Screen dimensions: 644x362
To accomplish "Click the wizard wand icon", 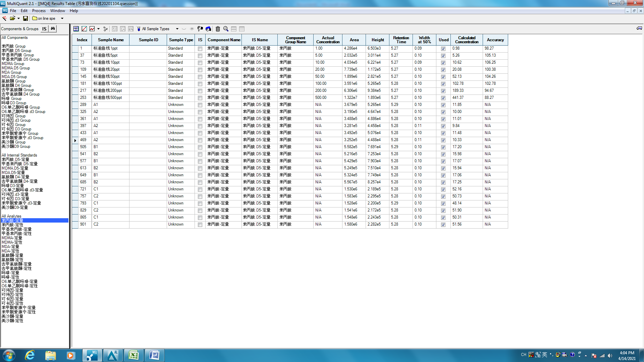I will 4,18.
